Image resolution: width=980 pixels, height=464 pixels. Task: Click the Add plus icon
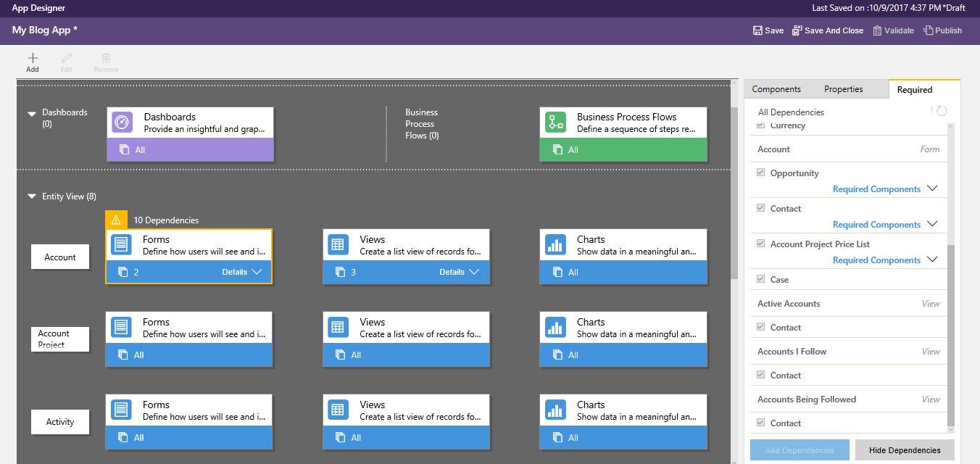[x=33, y=58]
